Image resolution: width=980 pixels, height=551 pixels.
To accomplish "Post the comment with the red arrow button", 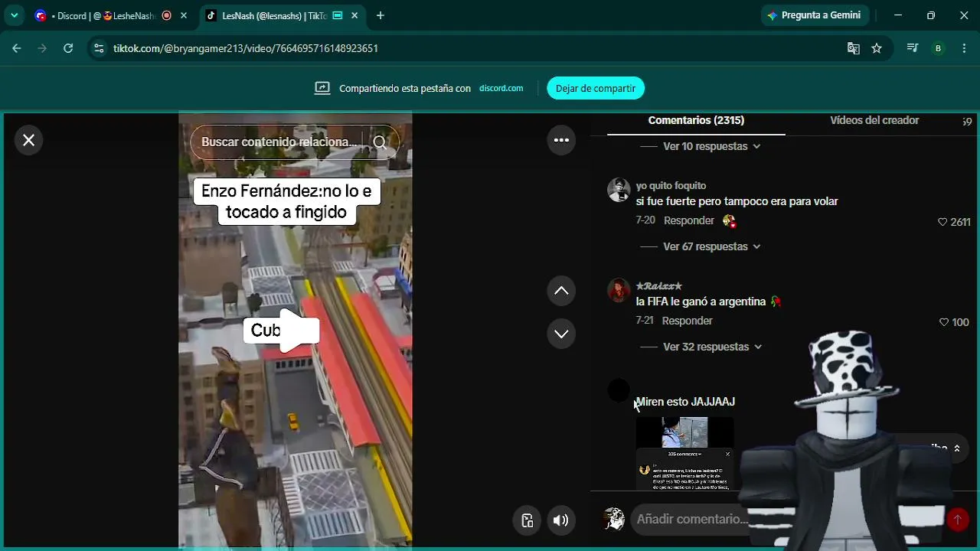I will pos(957,520).
